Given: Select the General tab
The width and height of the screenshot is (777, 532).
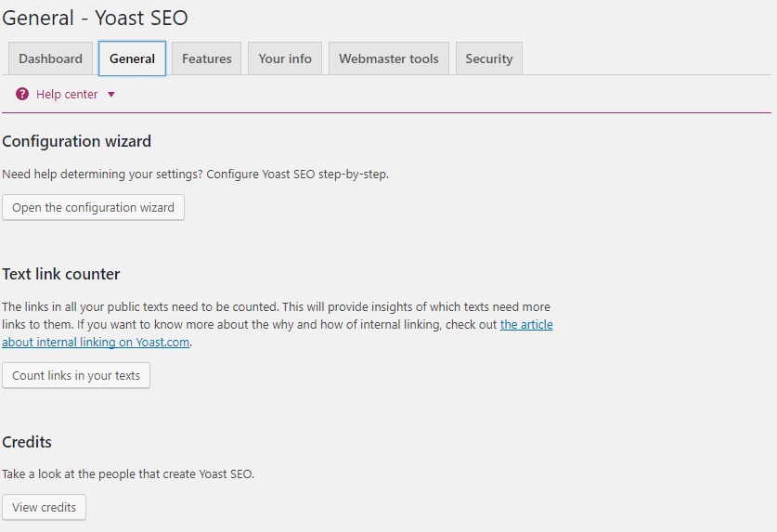Looking at the screenshot, I should [132, 58].
